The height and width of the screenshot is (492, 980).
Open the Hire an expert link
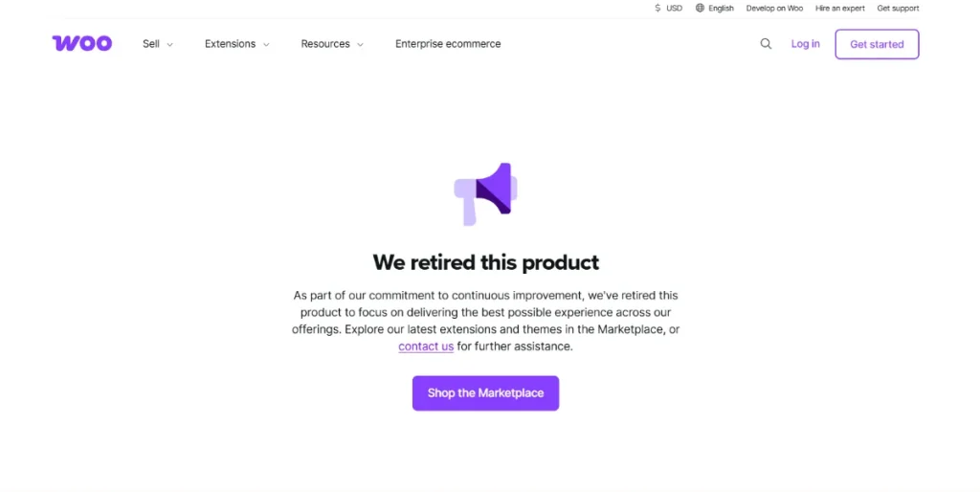(839, 9)
